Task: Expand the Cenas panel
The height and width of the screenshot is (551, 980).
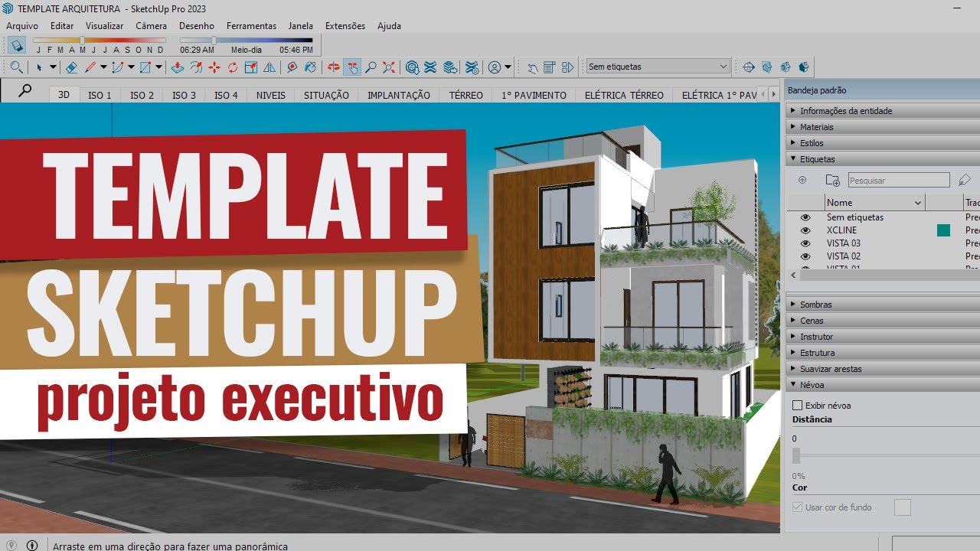Action: (884, 321)
